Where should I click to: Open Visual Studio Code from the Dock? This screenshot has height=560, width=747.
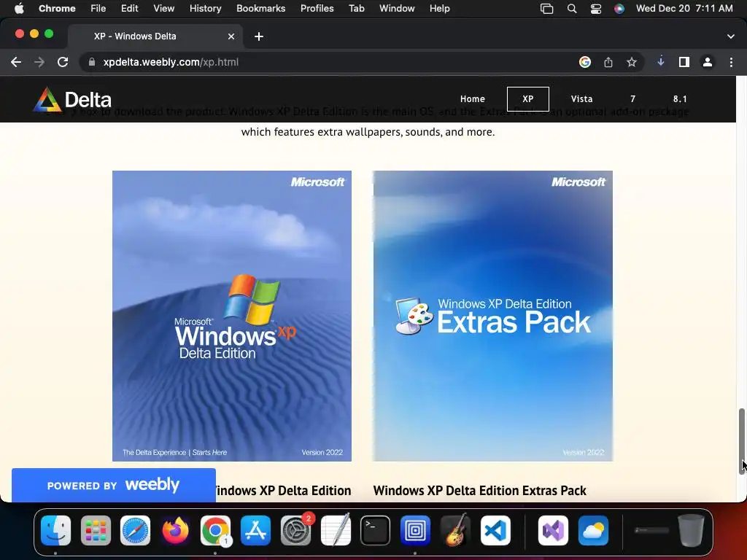click(x=495, y=530)
